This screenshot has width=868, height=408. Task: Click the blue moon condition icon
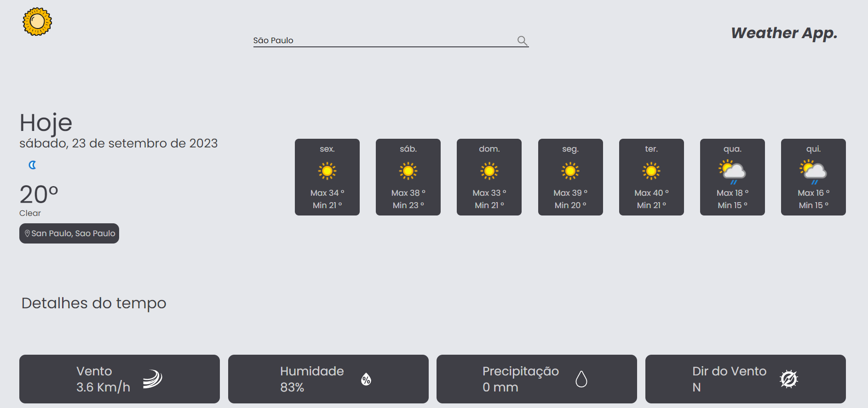(x=33, y=165)
